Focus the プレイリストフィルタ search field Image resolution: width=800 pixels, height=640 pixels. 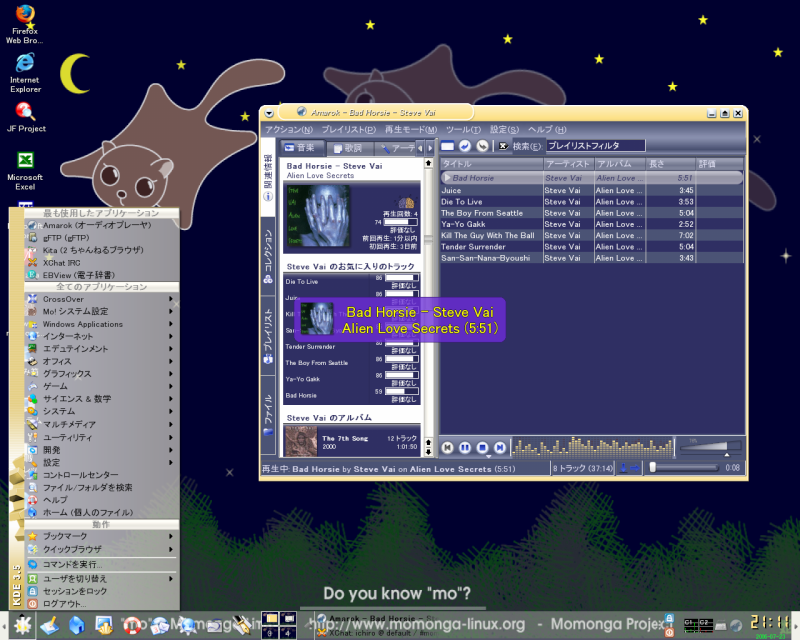[595, 146]
